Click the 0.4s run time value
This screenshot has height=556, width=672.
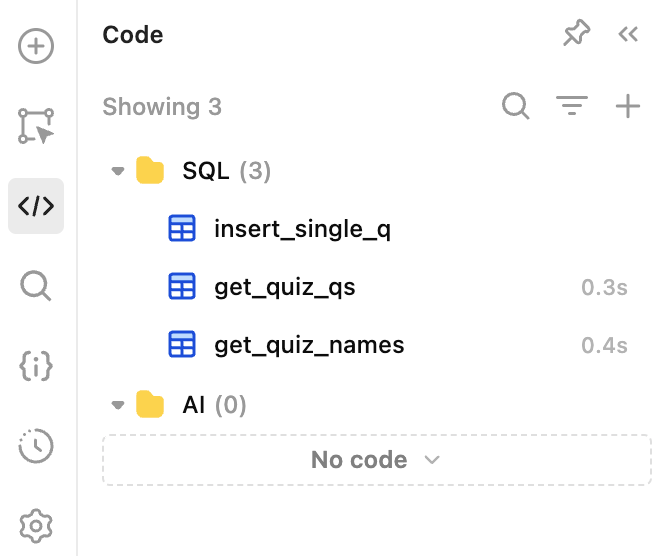(x=604, y=345)
